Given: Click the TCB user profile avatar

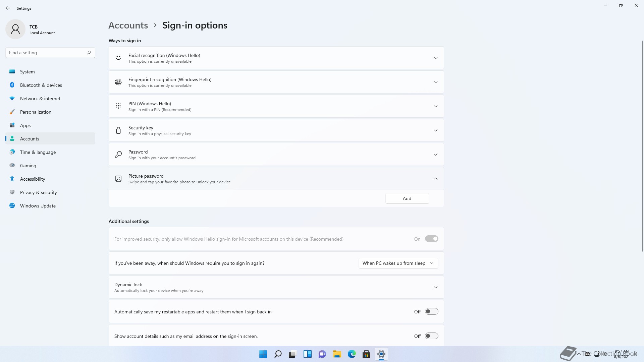Looking at the screenshot, I should pyautogui.click(x=15, y=29).
